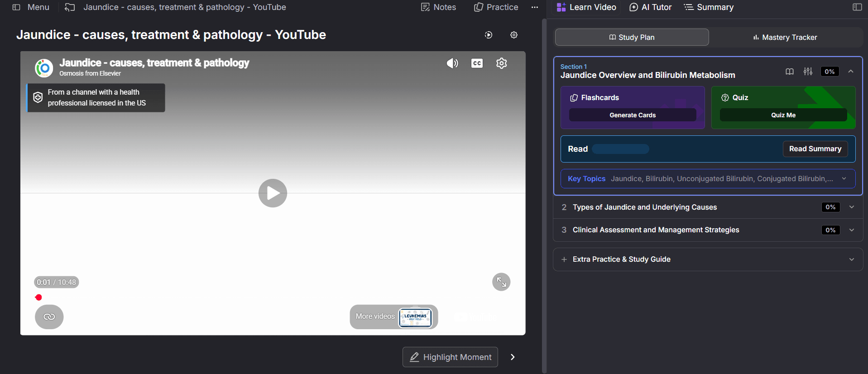The image size is (868, 374).
Task: Click the Flashcards card heading
Action: [599, 98]
